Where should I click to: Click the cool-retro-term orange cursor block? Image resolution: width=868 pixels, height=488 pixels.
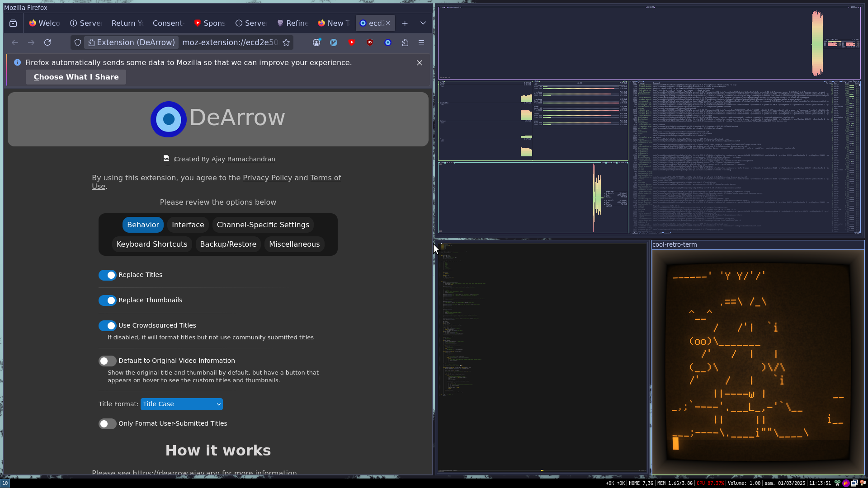(676, 443)
